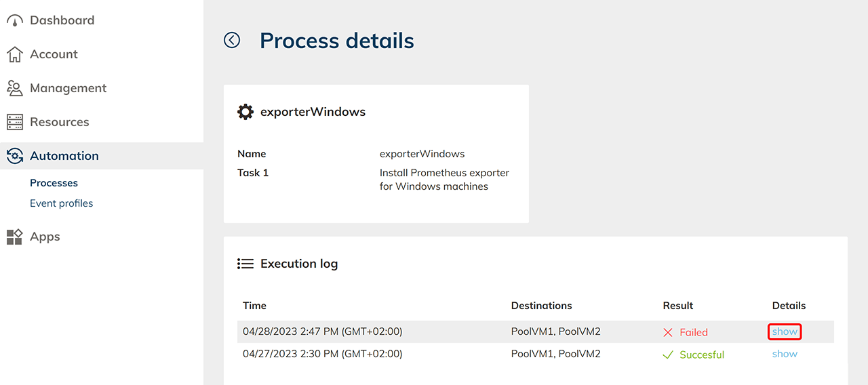Viewport: 868px width, 385px height.
Task: Click the back arrow icon
Action: [x=232, y=41]
